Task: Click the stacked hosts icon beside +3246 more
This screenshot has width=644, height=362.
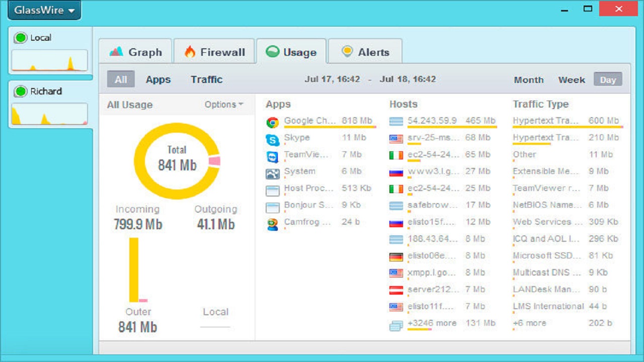Action: point(396,326)
